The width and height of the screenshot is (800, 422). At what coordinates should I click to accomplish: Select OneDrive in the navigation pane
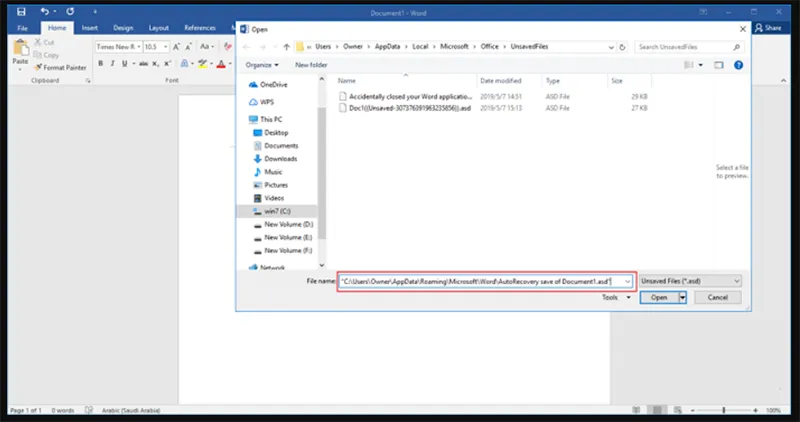268,85
